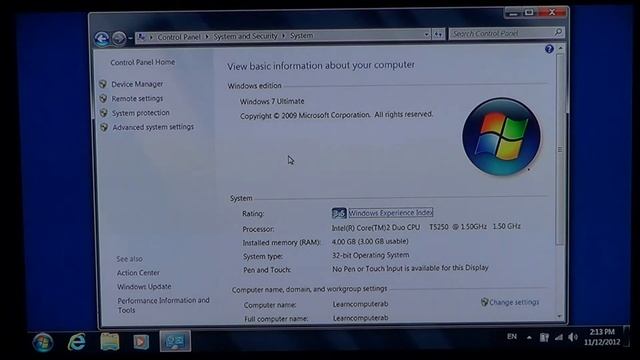640x360 pixels.
Task: Open Control Panel Home
Action: coord(142,62)
